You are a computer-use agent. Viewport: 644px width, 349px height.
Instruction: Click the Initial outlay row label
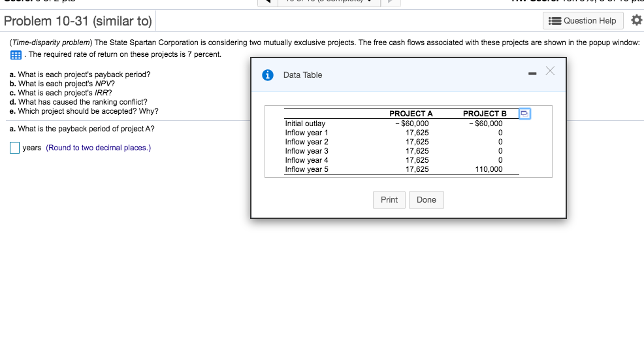(x=305, y=124)
